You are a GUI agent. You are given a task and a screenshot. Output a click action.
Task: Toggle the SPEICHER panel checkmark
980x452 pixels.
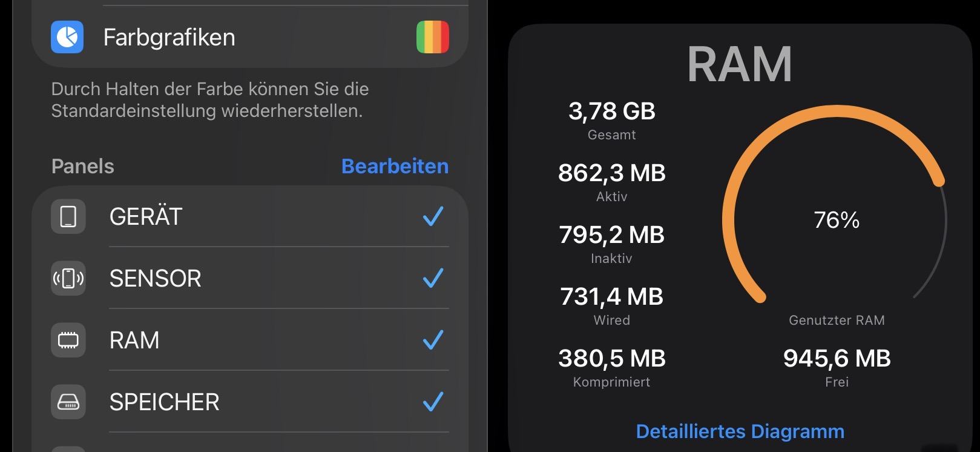point(433,402)
